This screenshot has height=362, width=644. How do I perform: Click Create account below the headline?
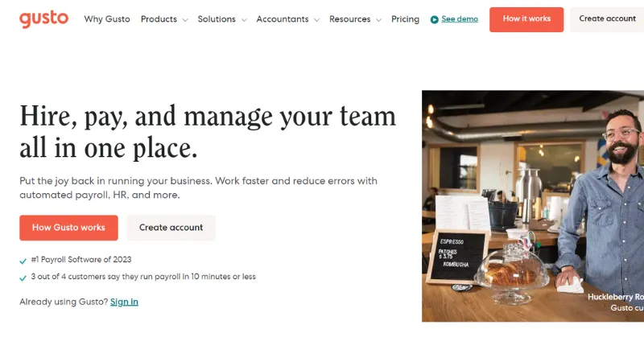click(x=171, y=228)
